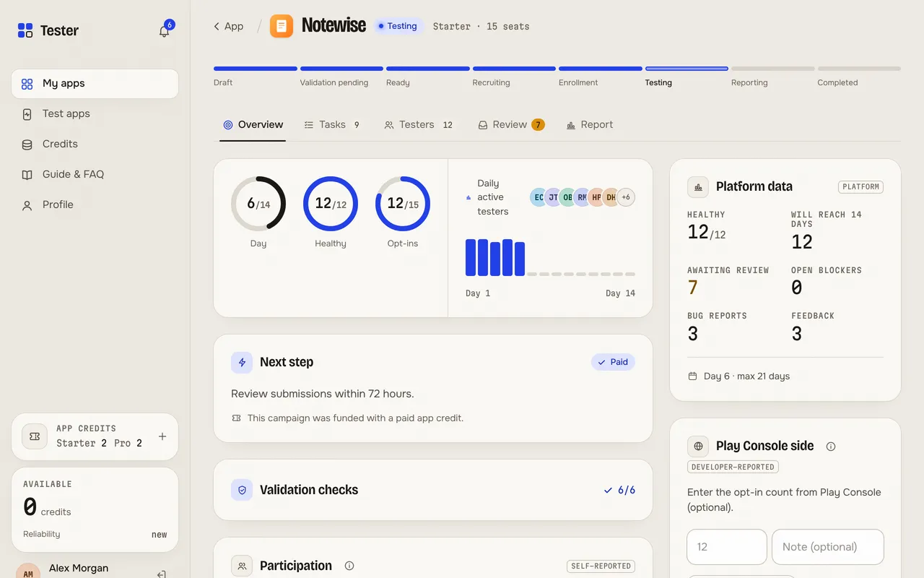Click the calendar icon beside Day 6
The height and width of the screenshot is (578, 924).
(x=693, y=376)
